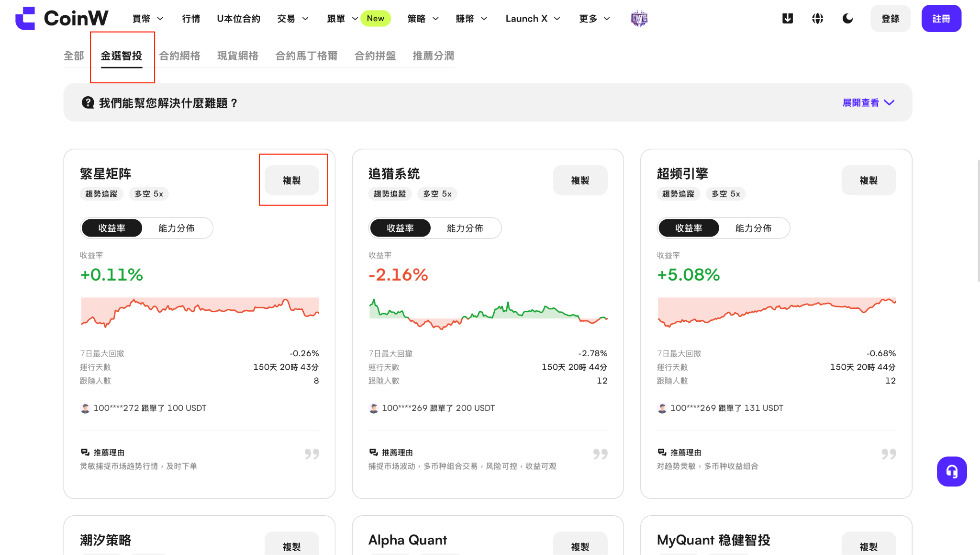Click the New badge beside 跟單
Screen dimensions: 980x555
[x=376, y=19]
